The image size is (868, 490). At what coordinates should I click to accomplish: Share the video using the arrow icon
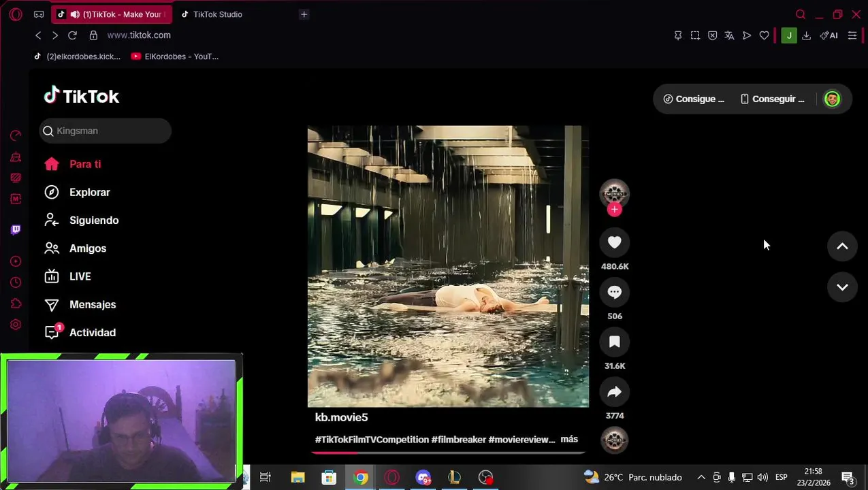click(x=614, y=391)
